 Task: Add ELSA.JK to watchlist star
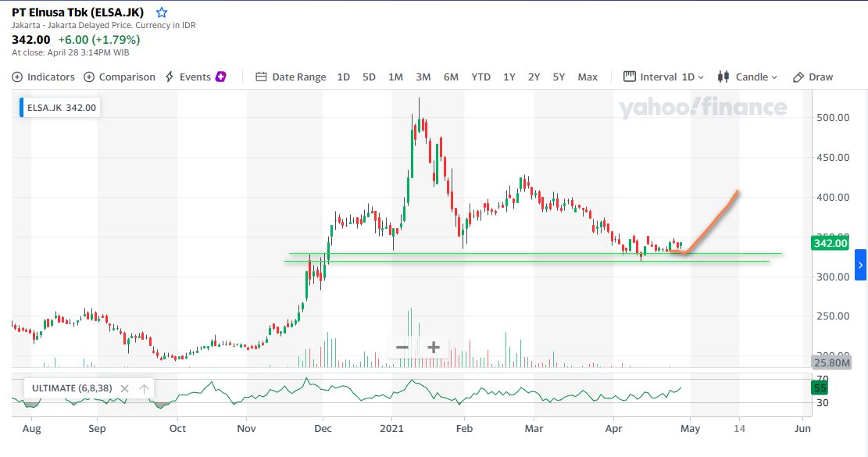[x=161, y=12]
